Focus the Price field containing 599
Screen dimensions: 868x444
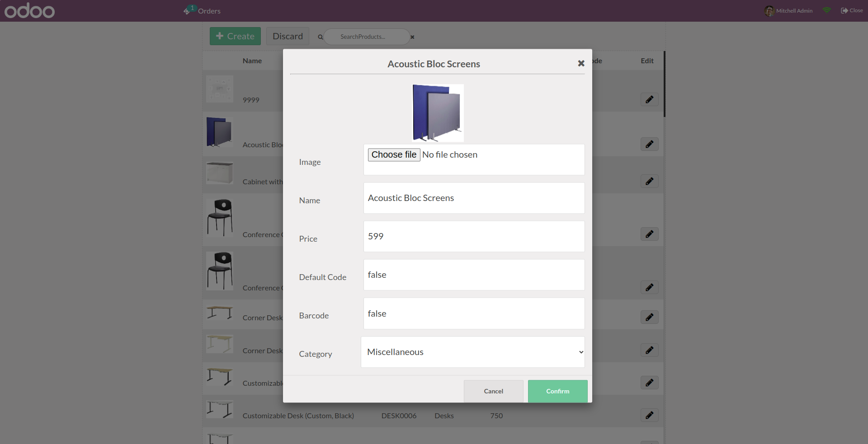[x=474, y=236]
